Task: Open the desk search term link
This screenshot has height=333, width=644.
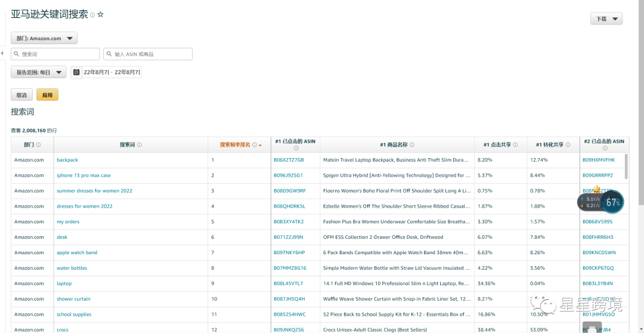Action: (62, 237)
